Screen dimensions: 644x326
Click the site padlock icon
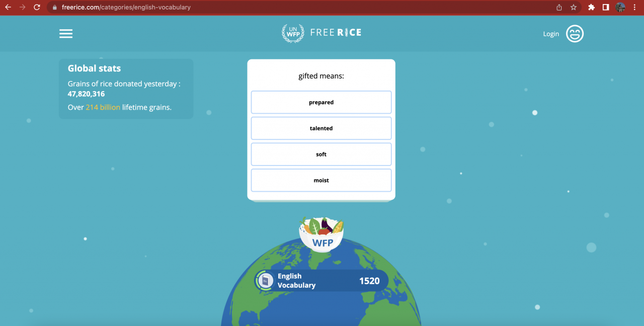click(54, 8)
